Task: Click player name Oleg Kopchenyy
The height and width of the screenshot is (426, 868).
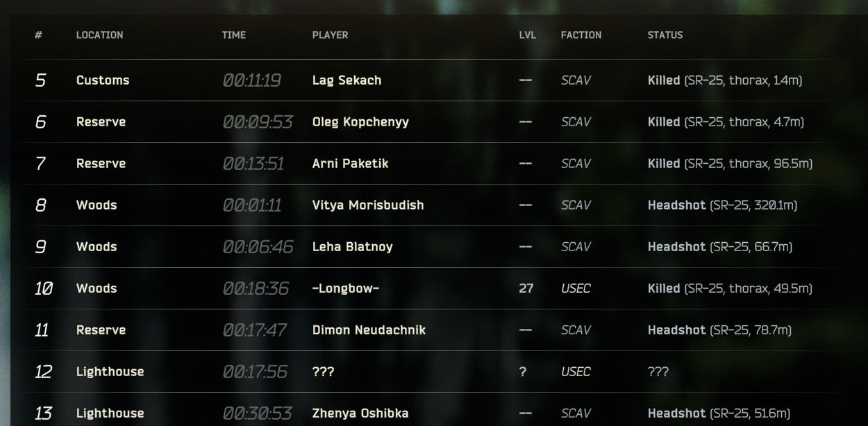Action: pyautogui.click(x=360, y=122)
